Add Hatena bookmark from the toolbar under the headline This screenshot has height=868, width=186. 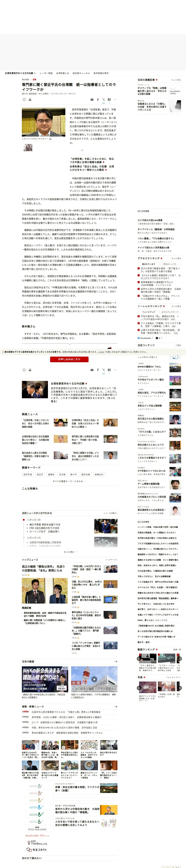[x=109, y=100]
